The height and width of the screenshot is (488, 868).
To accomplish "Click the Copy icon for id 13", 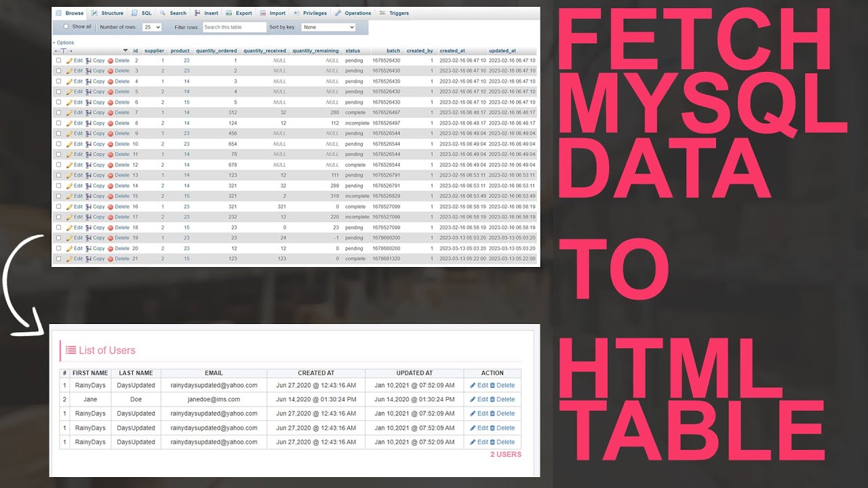I will click(89, 175).
